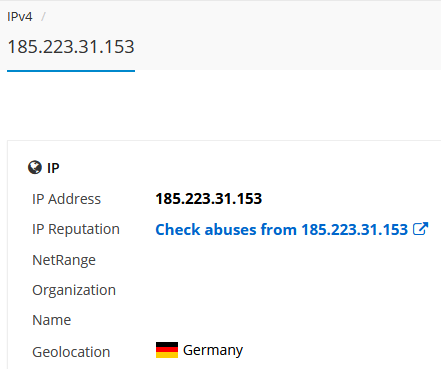The image size is (441, 369).
Task: Click the Name label
Action: tap(52, 320)
